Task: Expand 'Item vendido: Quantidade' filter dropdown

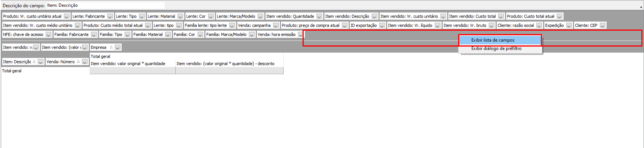Action: tap(319, 16)
